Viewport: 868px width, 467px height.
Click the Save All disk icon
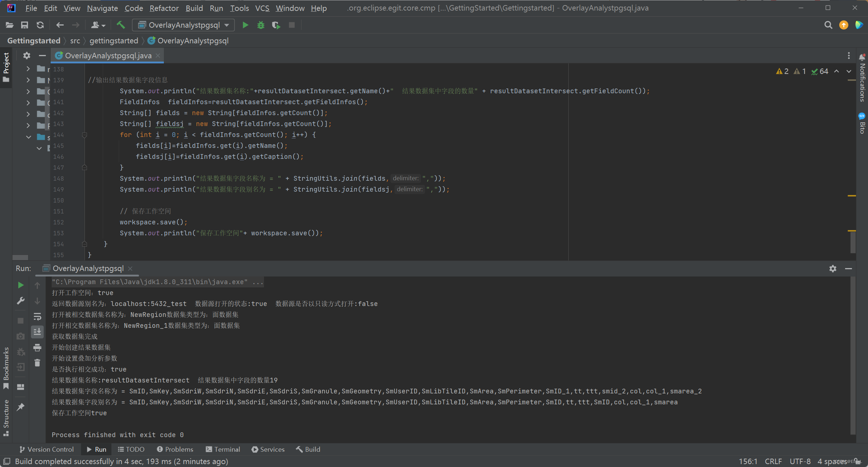coord(24,25)
